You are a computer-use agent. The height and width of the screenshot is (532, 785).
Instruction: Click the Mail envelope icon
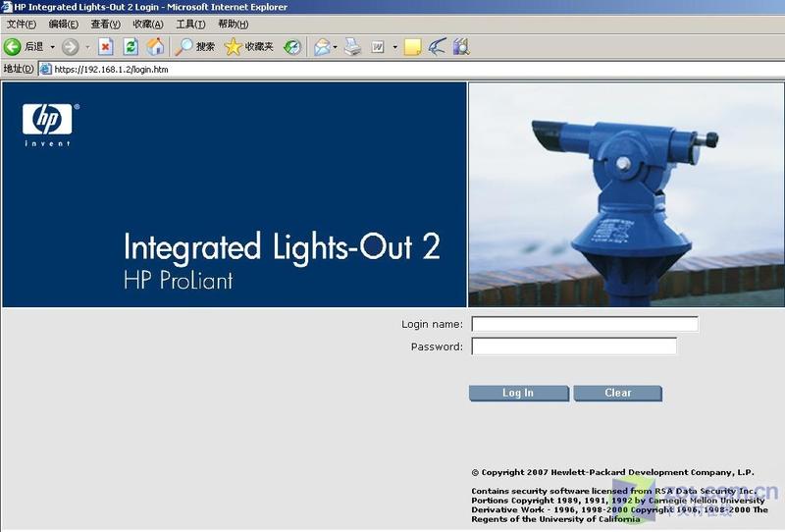pos(322,47)
